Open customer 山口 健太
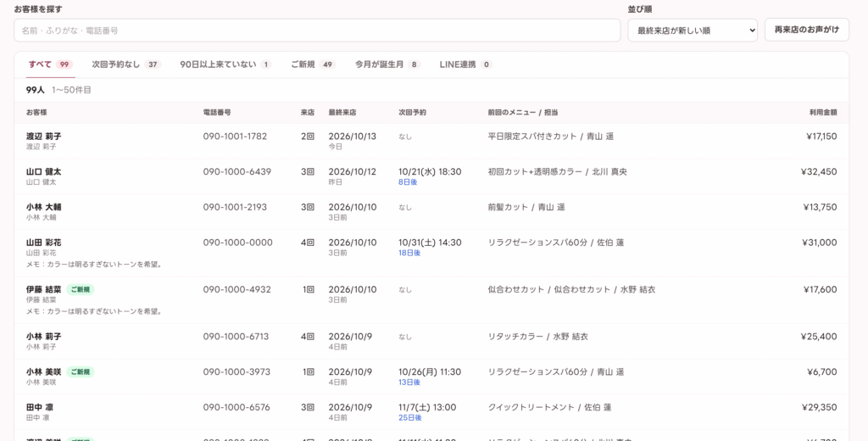The width and height of the screenshot is (868, 441). coord(44,172)
